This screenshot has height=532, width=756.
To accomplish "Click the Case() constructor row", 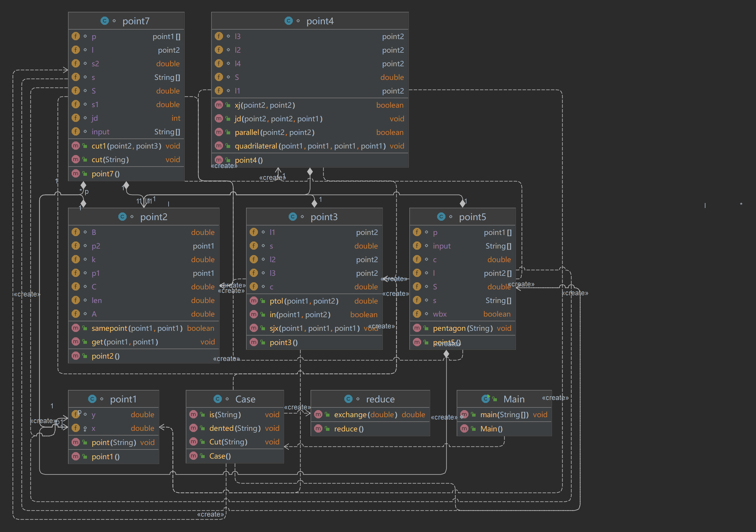I will click(235, 456).
